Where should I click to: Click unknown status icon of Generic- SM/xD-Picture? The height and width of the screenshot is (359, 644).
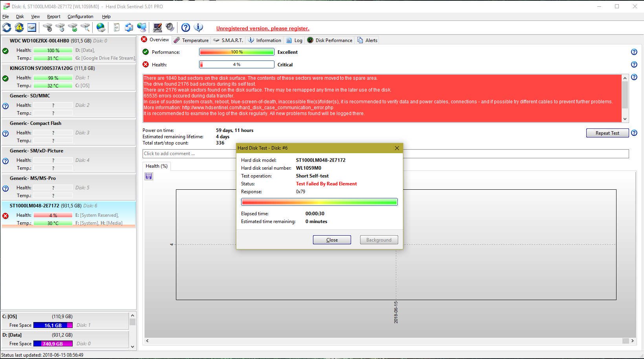tap(5, 161)
